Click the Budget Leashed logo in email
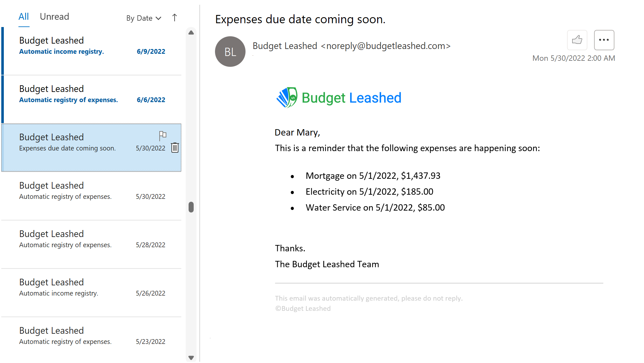 [339, 98]
